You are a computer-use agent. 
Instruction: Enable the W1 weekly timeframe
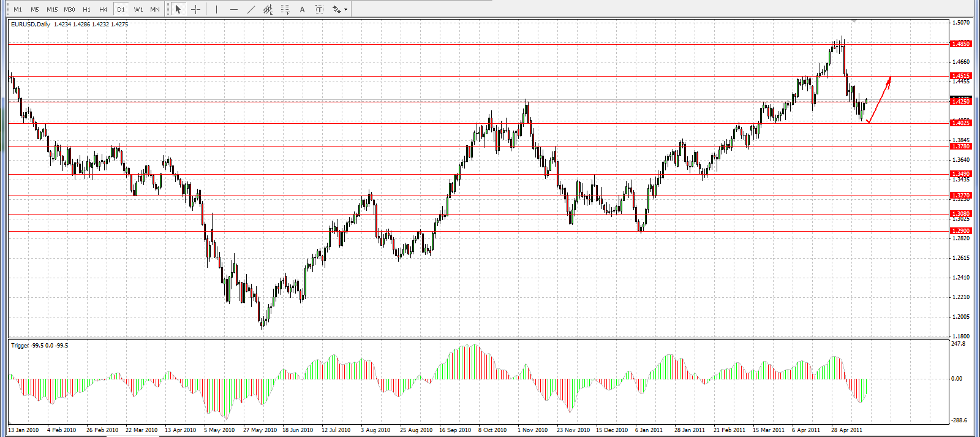pos(138,9)
